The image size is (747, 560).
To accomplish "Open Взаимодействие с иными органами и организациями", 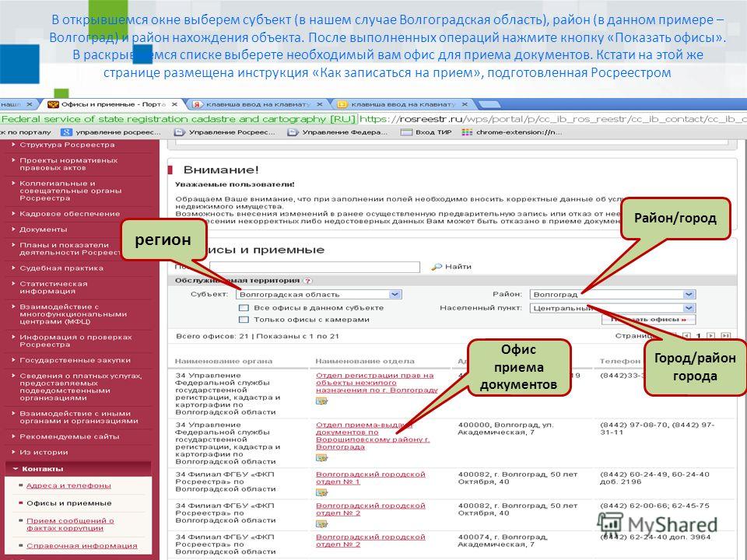I will click(79, 417).
